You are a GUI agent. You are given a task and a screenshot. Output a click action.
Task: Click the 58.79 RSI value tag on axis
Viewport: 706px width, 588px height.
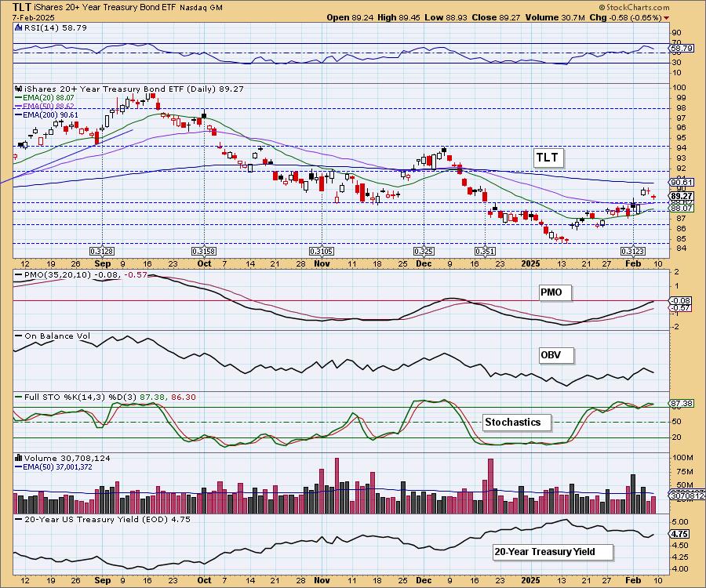point(682,48)
